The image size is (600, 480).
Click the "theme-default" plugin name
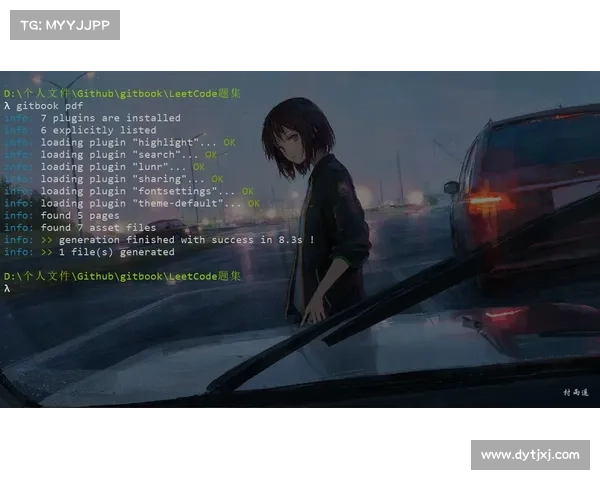tap(178, 203)
